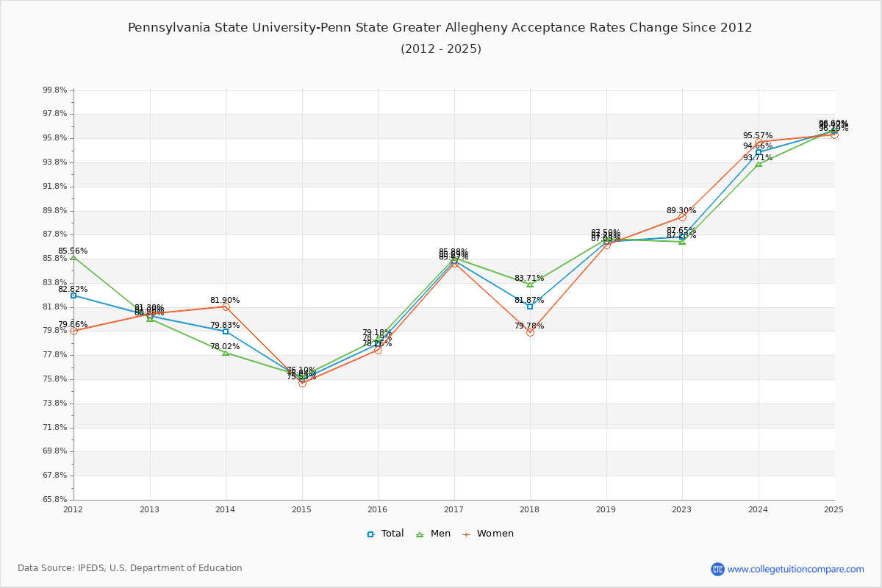Select the 2014 Men point at 78.02%
The width and height of the screenshot is (882, 588).
(226, 353)
